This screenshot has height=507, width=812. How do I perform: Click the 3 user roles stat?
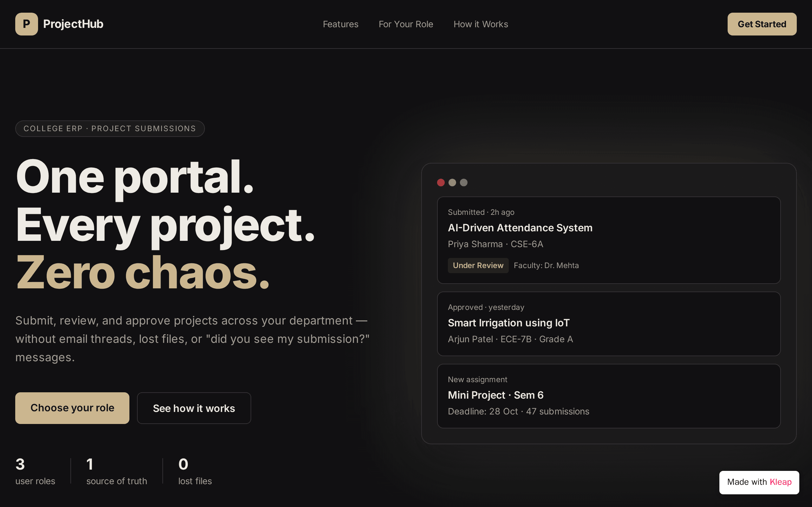[35, 471]
